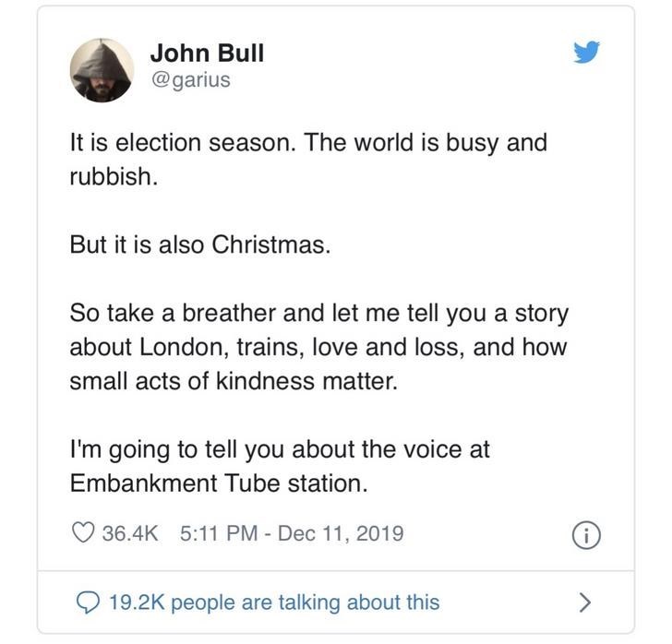672x644 pixels.
Task: Open the tweet info circle icon
Action: coord(587,533)
